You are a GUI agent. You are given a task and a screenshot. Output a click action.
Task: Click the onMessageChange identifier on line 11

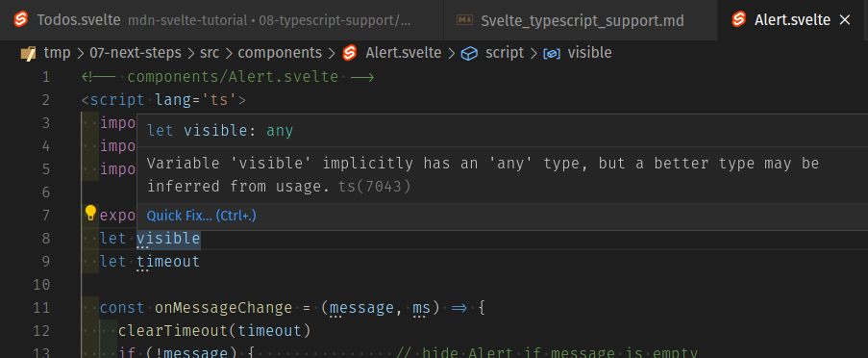223,308
